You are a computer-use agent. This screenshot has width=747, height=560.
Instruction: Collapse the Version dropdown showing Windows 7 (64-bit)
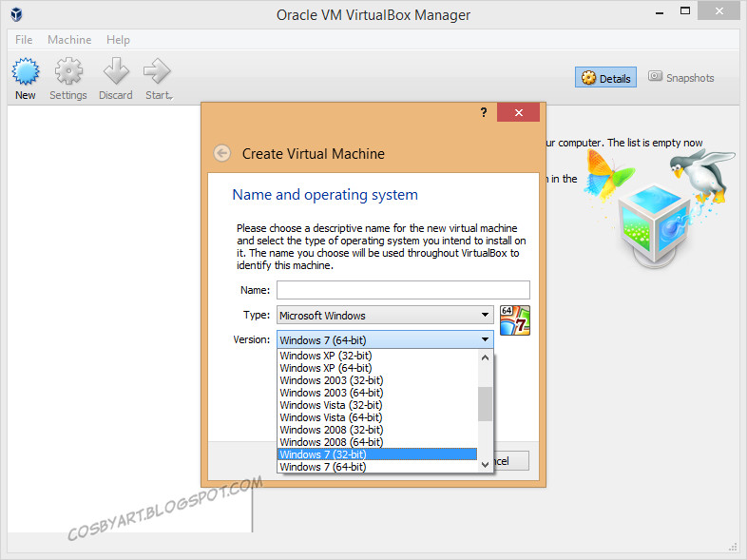(x=385, y=339)
